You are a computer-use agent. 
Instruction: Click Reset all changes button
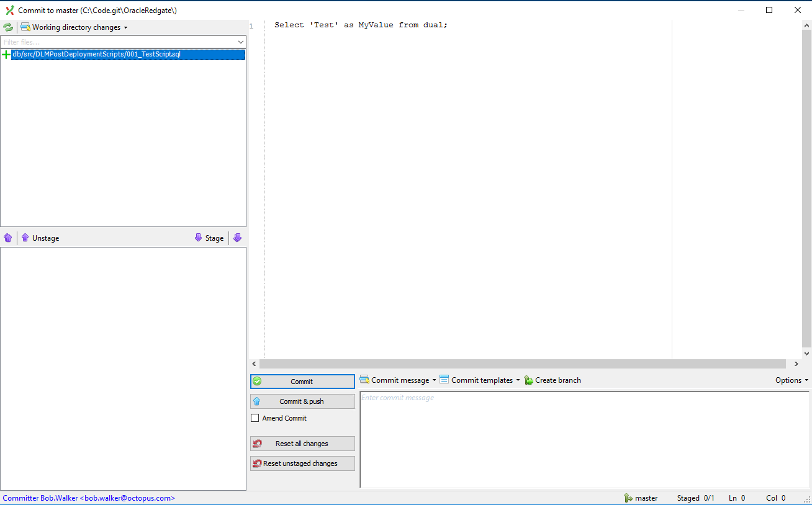click(x=302, y=444)
